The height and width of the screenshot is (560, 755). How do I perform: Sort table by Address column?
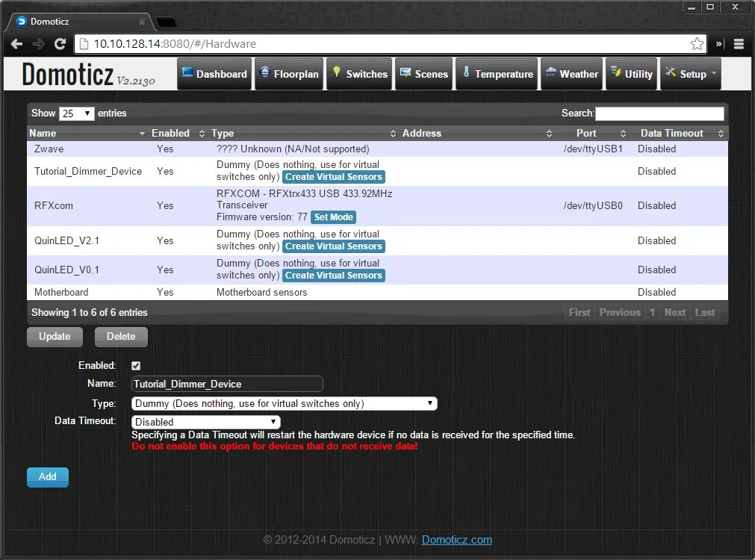click(x=476, y=134)
